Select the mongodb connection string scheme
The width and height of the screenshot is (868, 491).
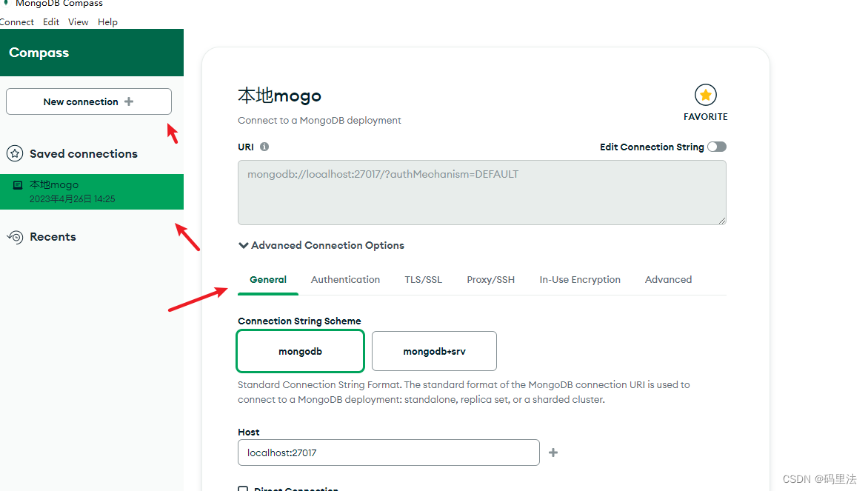pyautogui.click(x=300, y=351)
